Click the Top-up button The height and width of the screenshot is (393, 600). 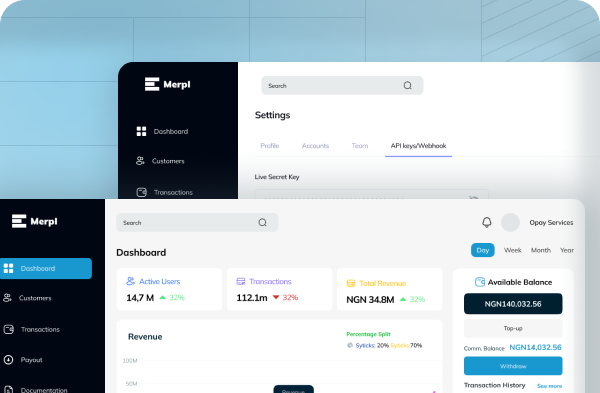pos(513,328)
